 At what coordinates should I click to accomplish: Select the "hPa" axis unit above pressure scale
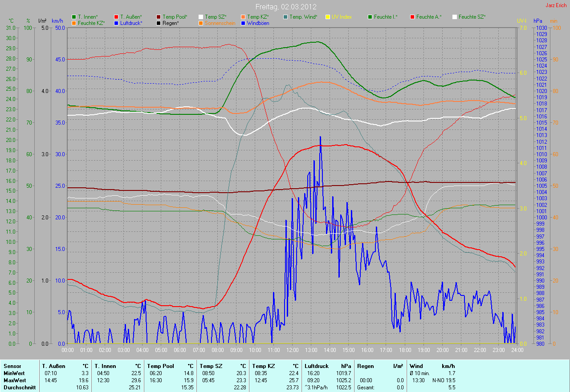click(539, 21)
